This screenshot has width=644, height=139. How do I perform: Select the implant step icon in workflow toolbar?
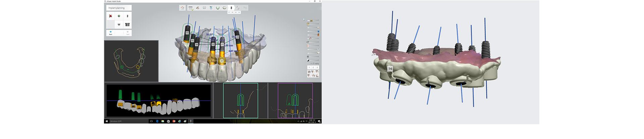pyautogui.click(x=231, y=8)
